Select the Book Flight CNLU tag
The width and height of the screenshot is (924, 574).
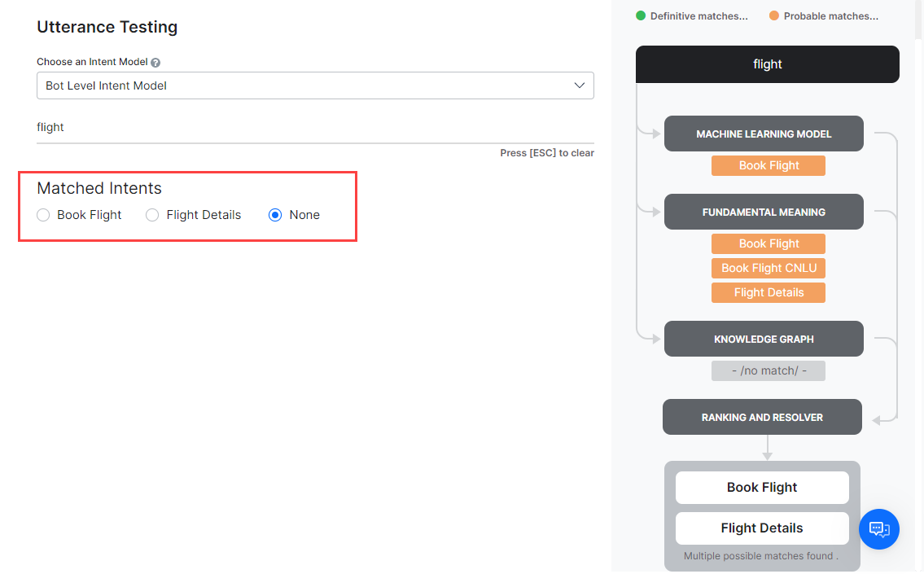pyautogui.click(x=769, y=268)
